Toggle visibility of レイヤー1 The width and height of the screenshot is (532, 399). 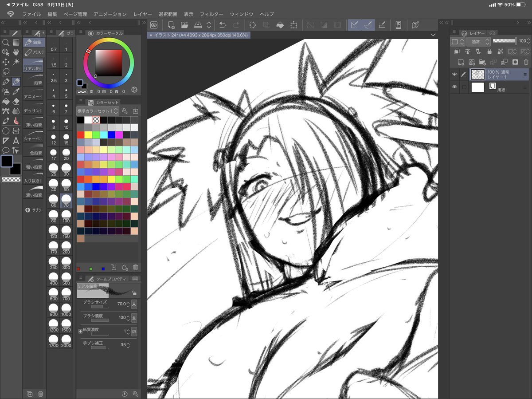455,74
